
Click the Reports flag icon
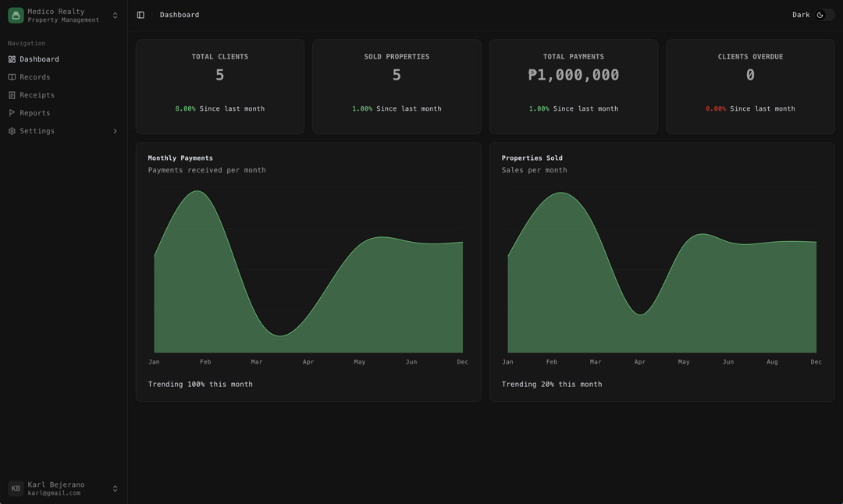[x=12, y=113]
